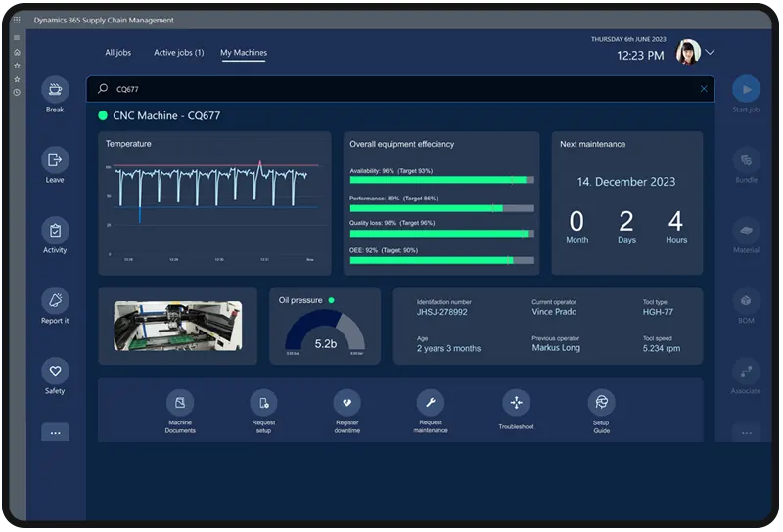Expand the user profile dropdown chevron

pyautogui.click(x=711, y=52)
